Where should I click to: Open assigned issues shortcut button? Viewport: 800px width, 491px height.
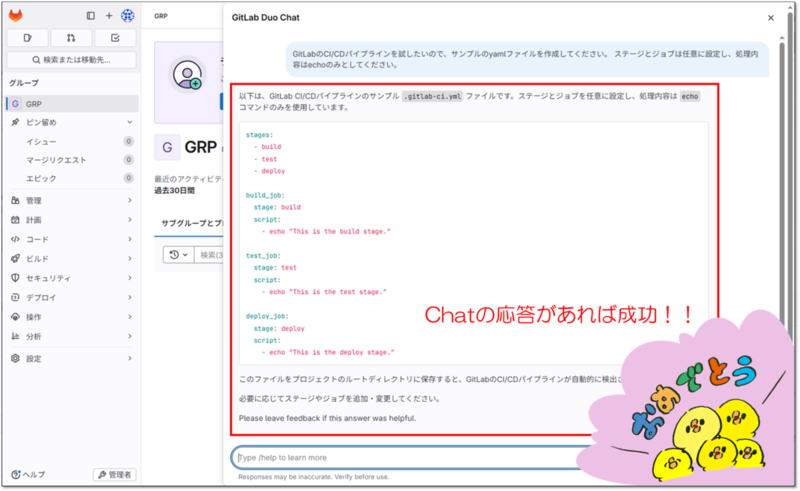[x=28, y=38]
